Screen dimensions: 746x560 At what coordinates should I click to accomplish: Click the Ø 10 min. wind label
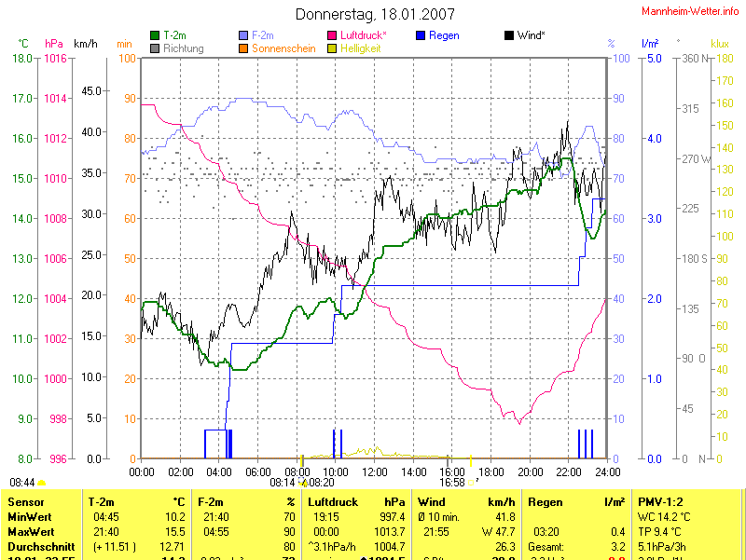point(438,517)
